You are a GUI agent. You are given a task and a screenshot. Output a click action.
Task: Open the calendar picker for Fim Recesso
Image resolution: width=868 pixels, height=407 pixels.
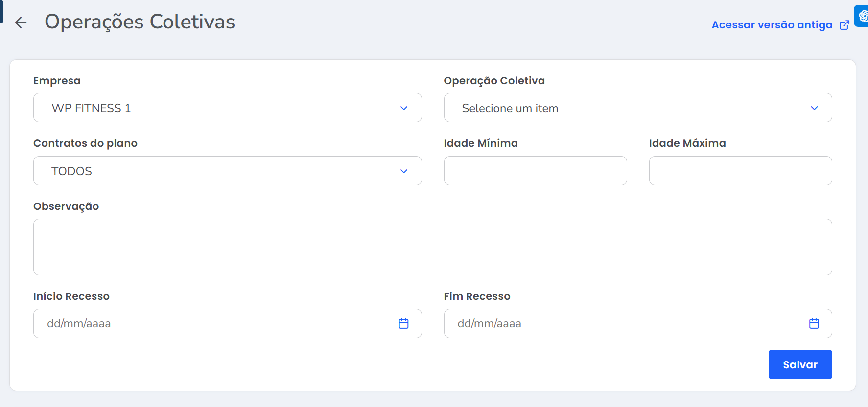click(814, 323)
